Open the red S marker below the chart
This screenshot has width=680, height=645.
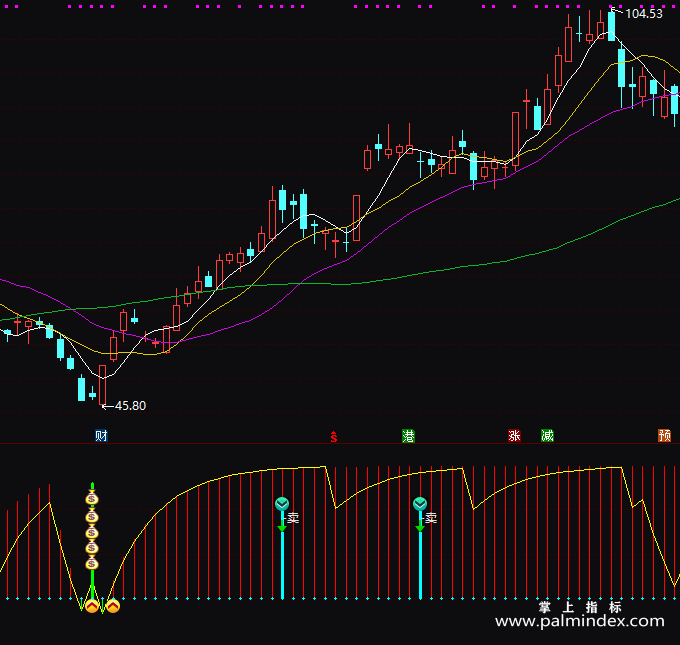(333, 437)
